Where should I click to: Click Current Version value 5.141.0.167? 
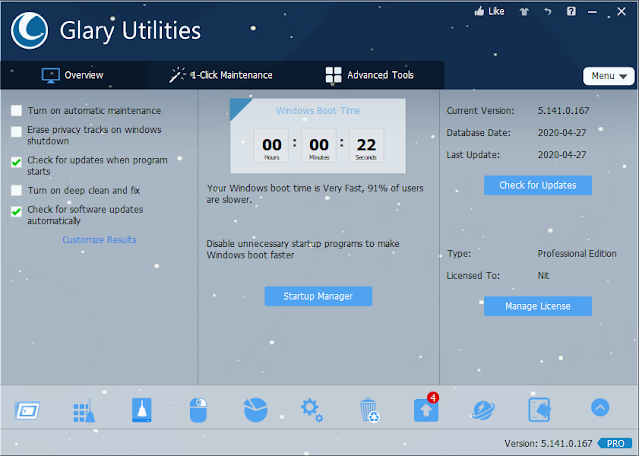point(564,110)
